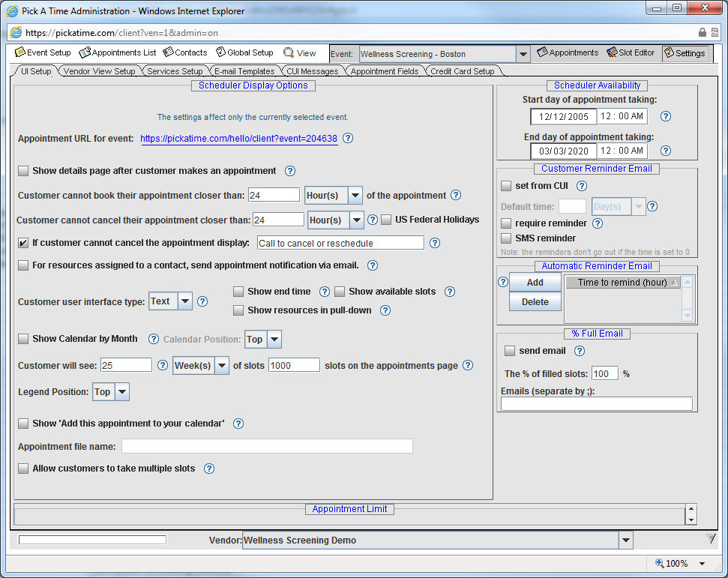728x578 pixels.
Task: Open Contacts in the toolbar
Action: tap(184, 52)
